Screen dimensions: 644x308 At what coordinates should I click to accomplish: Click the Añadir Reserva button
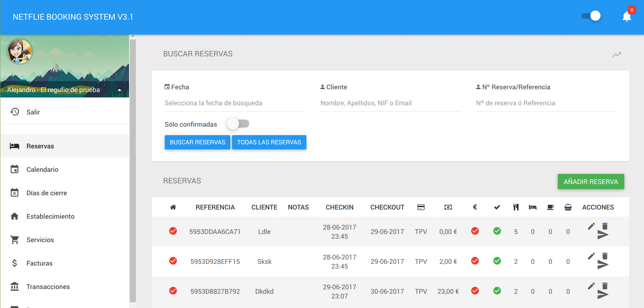(x=591, y=182)
